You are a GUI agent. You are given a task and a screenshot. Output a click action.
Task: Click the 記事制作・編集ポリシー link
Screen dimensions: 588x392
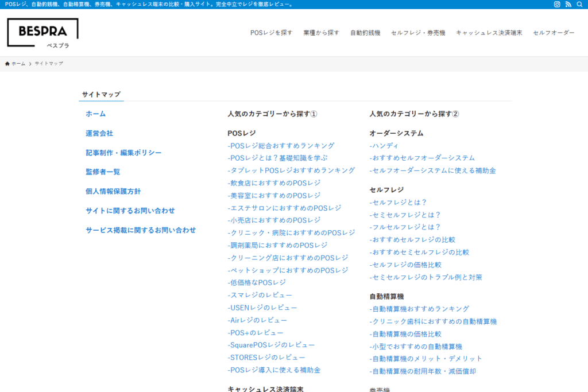point(122,153)
